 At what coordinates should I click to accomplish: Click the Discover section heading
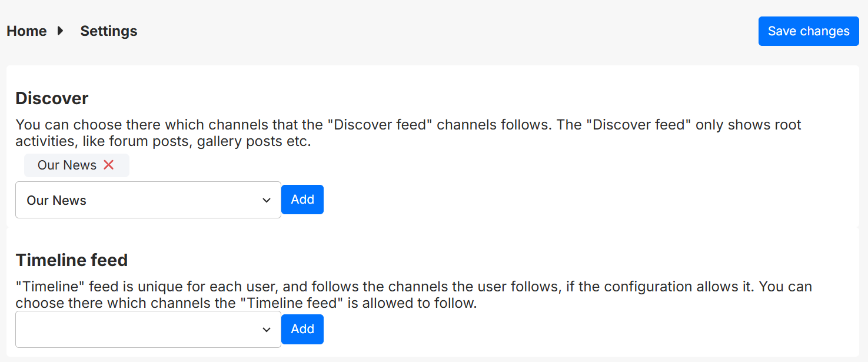pyautogui.click(x=52, y=98)
